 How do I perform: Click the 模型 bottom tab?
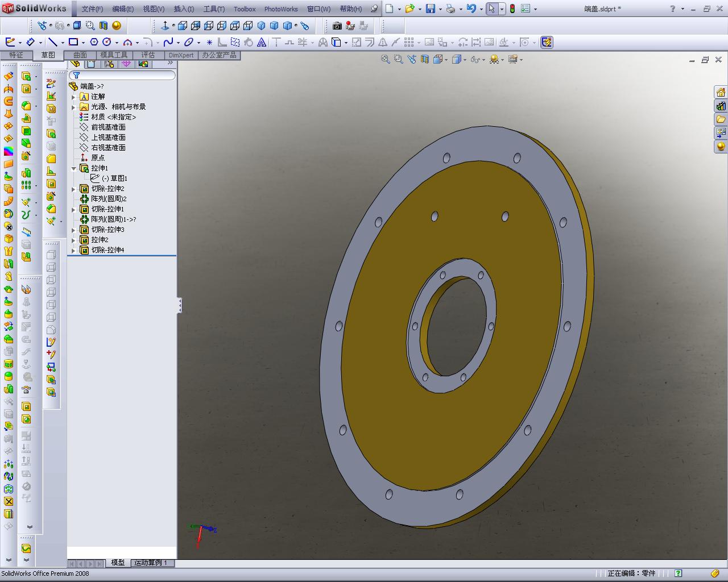coord(118,563)
